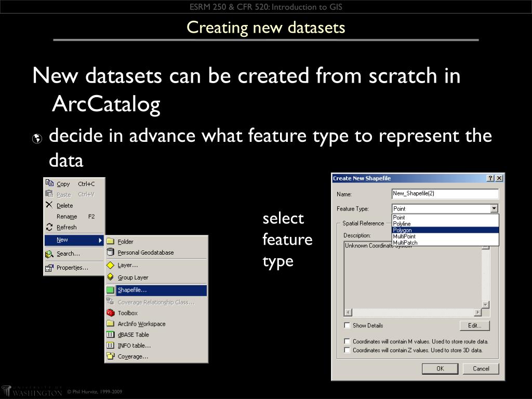
Task: Expand the New submenu arrow
Action: 100,240
